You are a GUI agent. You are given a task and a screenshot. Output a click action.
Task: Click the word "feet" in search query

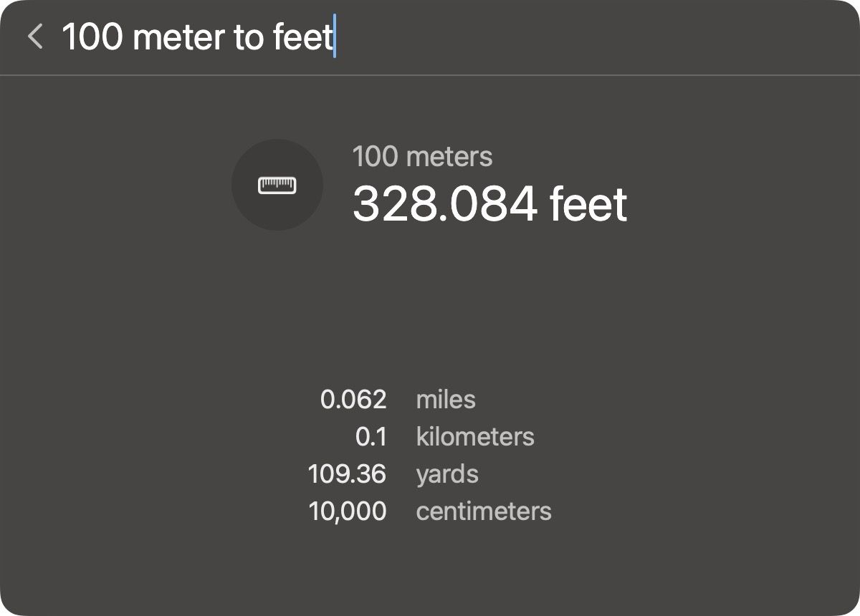pos(303,37)
